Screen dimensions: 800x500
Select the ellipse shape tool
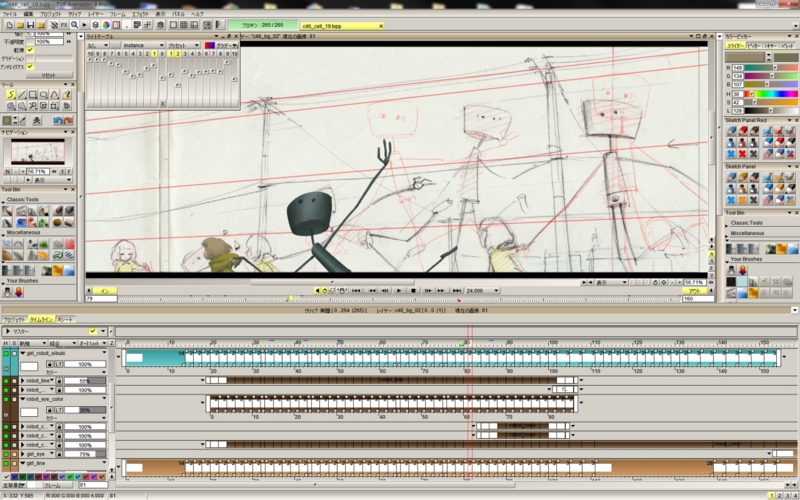pos(43,95)
